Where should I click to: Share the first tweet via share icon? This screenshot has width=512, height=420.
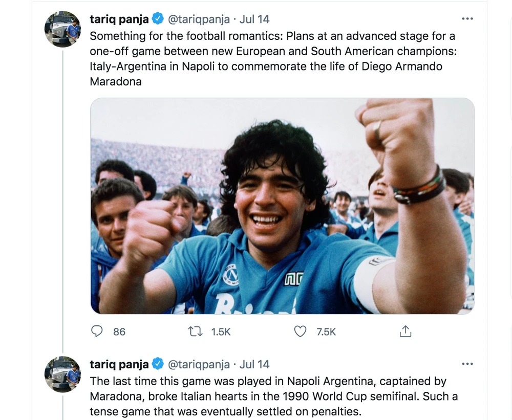[405, 331]
